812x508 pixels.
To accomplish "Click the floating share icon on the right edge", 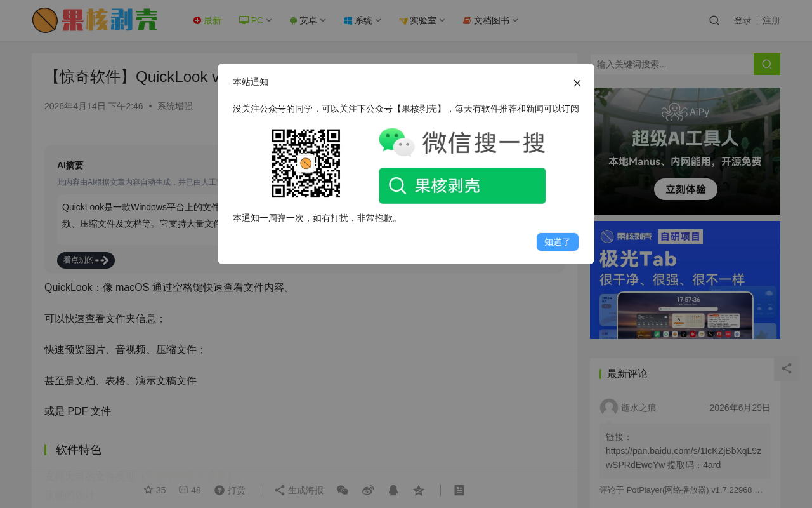I will pos(787,368).
